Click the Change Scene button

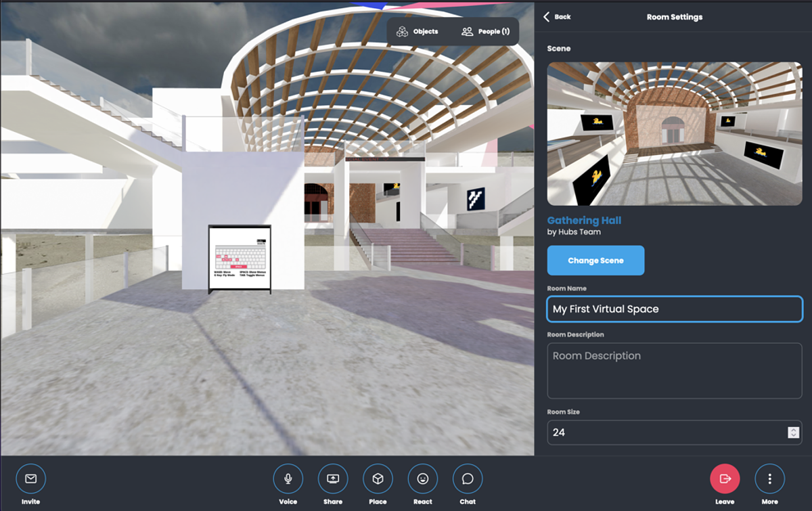click(x=595, y=261)
